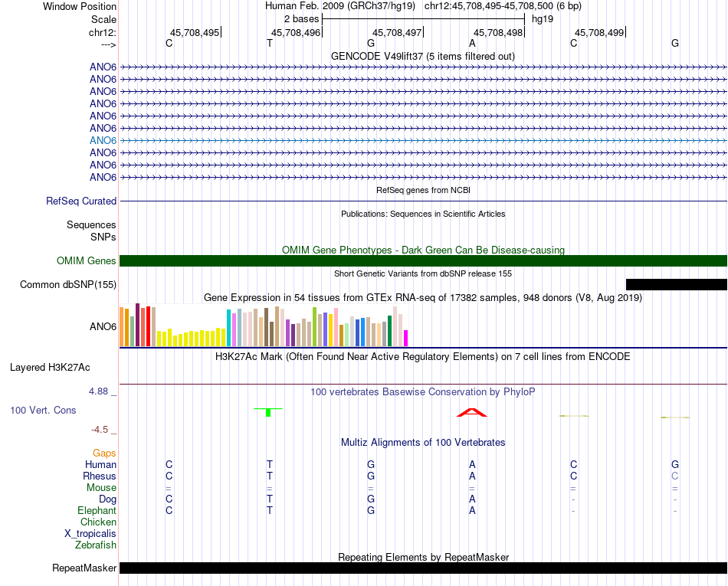Select the dark green OMIM Genes bar
The height and width of the screenshot is (586, 728).
pos(423,260)
